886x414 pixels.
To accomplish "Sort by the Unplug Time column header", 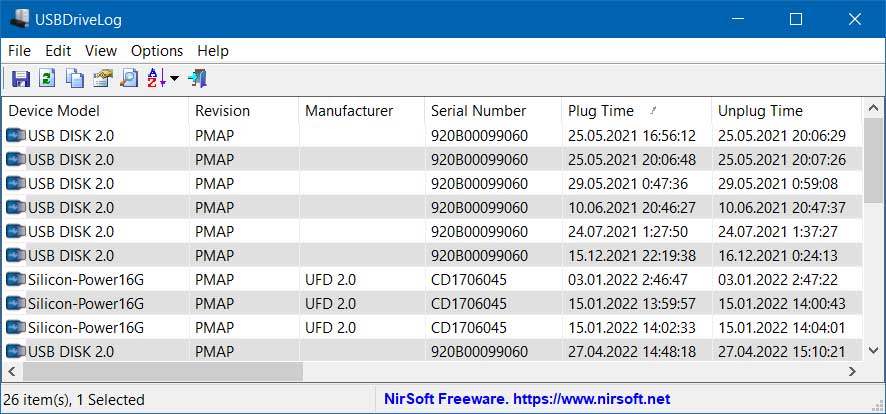I will click(787, 111).
